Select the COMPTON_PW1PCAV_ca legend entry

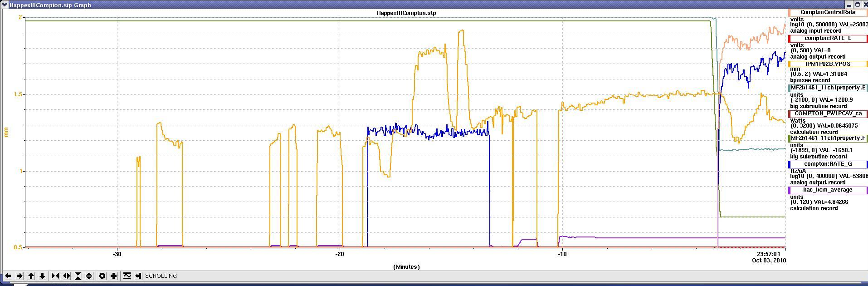click(828, 114)
